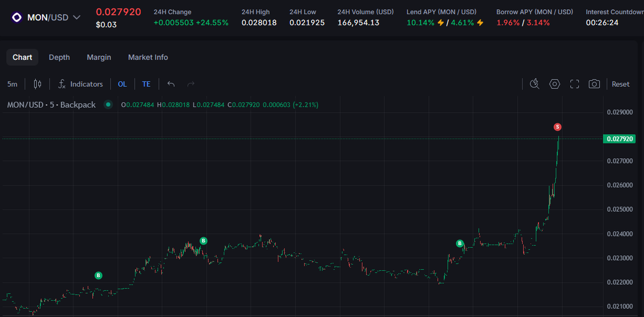The image size is (644, 317).
Task: Enter fullscreen mode on the chart
Action: 574,84
